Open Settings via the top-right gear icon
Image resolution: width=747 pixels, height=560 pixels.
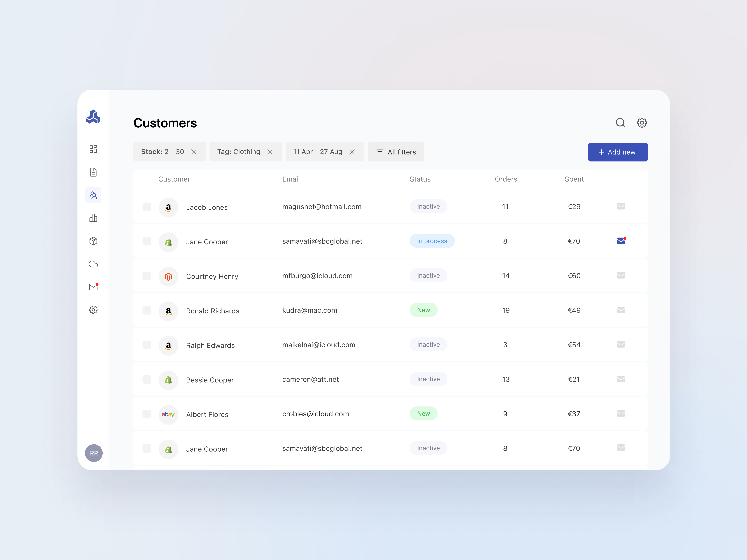[x=642, y=123]
